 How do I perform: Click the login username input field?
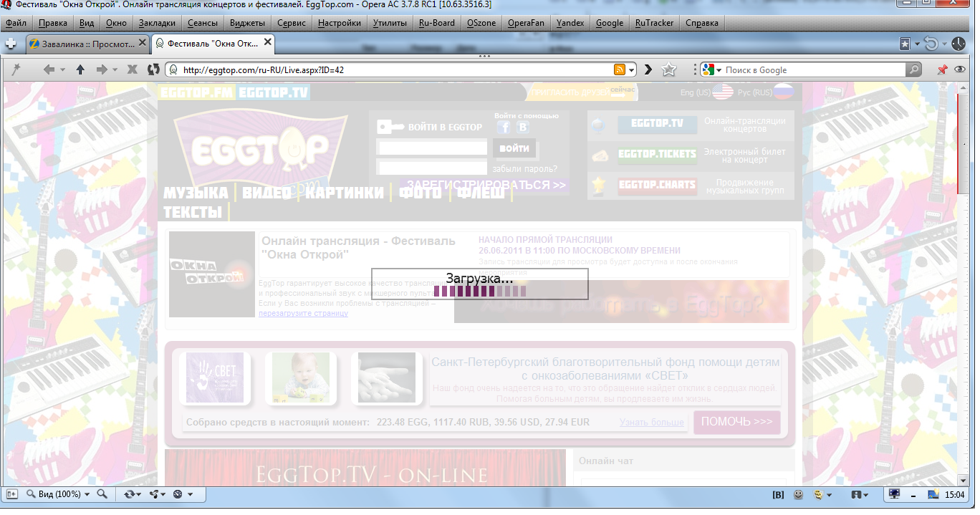coord(432,148)
